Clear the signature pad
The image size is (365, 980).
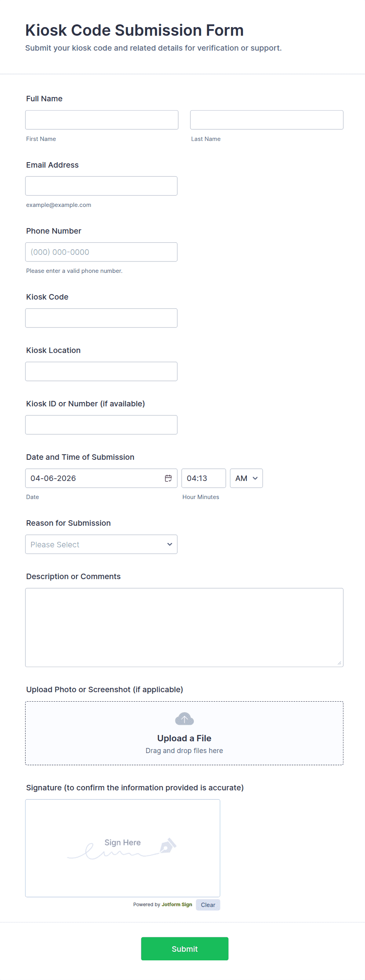[x=208, y=905]
